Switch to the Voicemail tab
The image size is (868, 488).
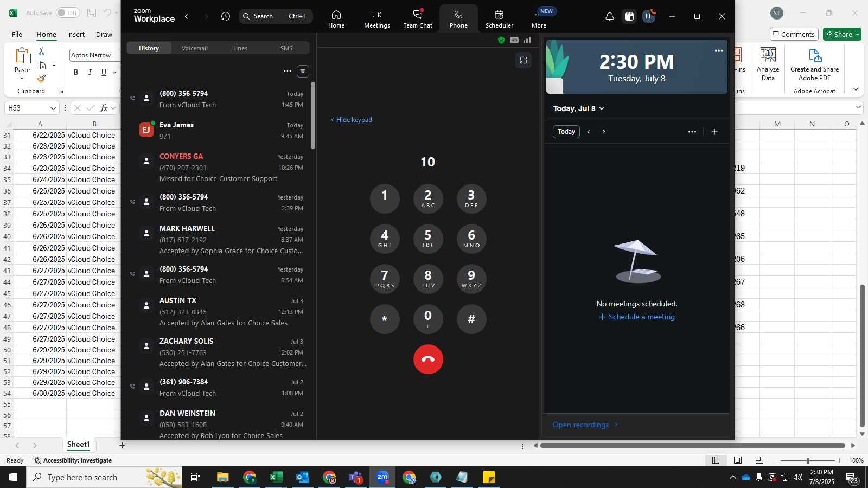tap(195, 48)
